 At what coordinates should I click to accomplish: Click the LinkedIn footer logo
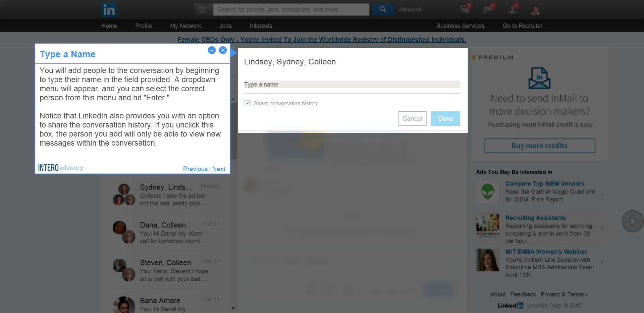[x=510, y=306]
